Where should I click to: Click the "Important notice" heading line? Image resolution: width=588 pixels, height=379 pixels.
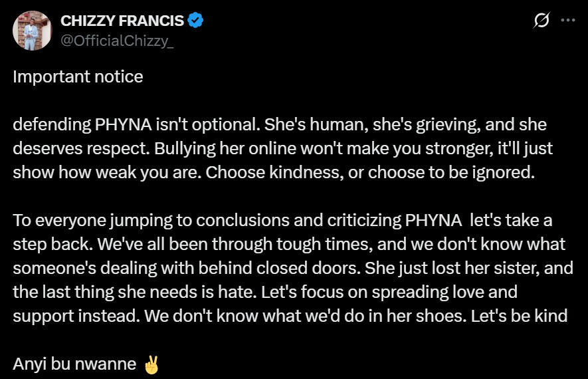(78, 77)
